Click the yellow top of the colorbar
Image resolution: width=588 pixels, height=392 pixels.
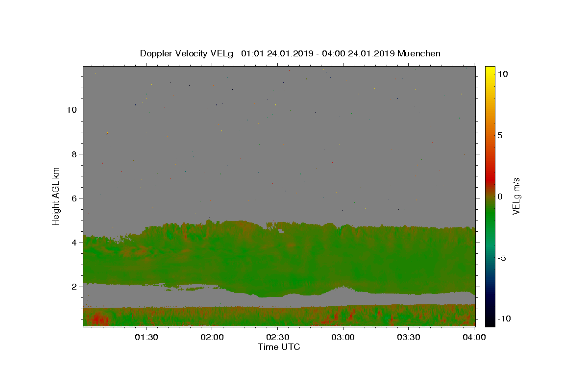(x=490, y=71)
